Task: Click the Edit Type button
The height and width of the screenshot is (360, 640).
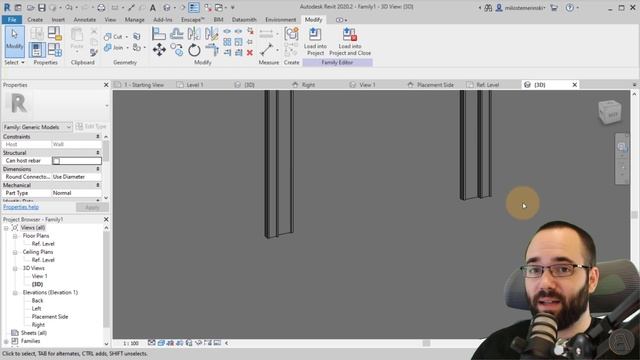Action: point(91,127)
